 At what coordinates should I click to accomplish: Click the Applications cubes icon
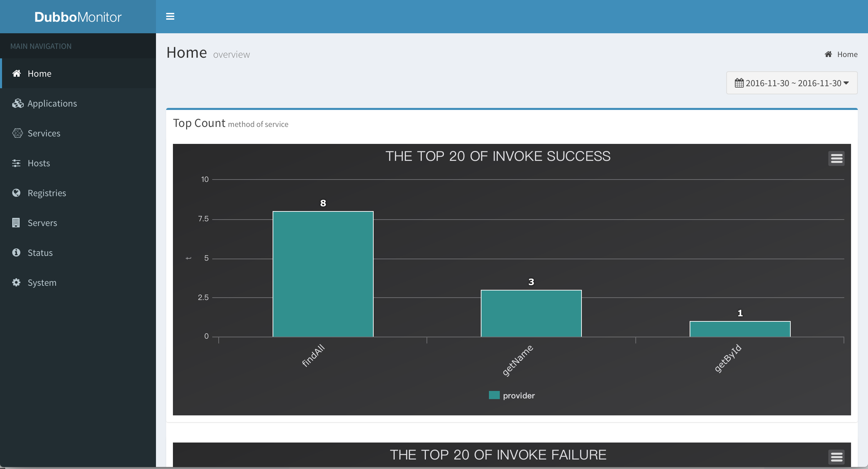click(18, 103)
